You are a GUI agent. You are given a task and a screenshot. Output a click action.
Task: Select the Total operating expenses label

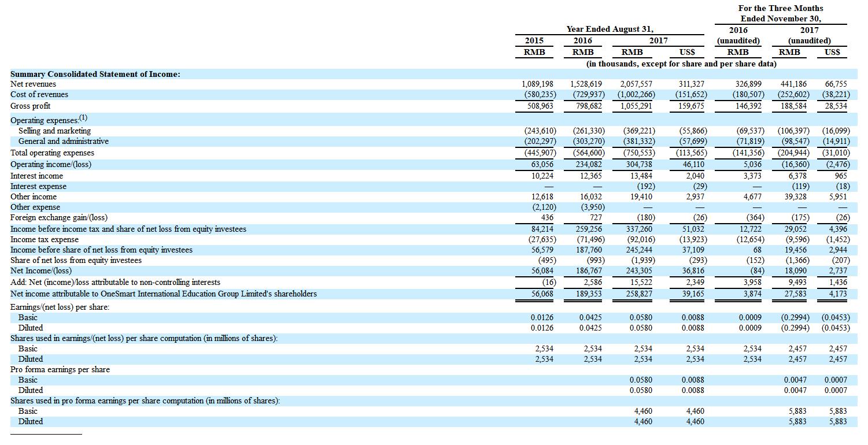[x=52, y=153]
